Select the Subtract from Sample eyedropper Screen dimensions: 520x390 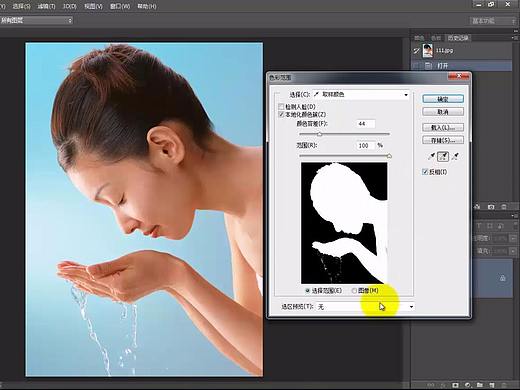pos(455,156)
